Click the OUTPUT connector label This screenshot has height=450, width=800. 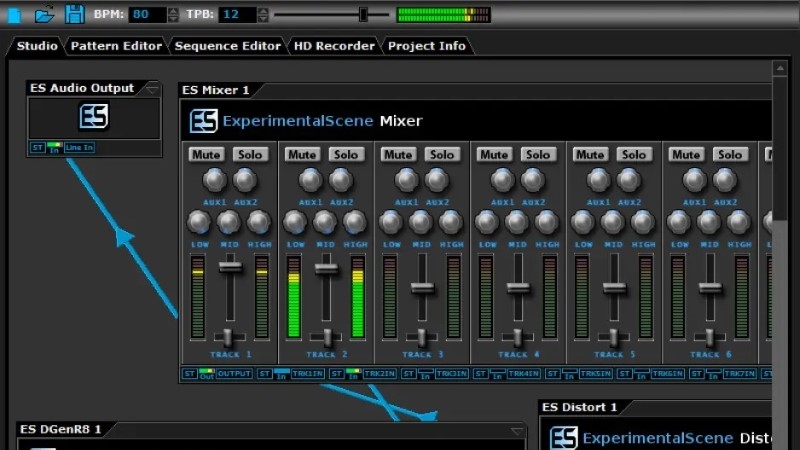click(234, 373)
